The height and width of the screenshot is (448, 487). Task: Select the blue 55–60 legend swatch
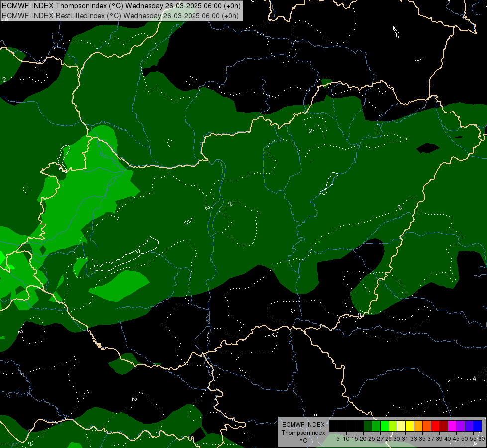(478, 426)
